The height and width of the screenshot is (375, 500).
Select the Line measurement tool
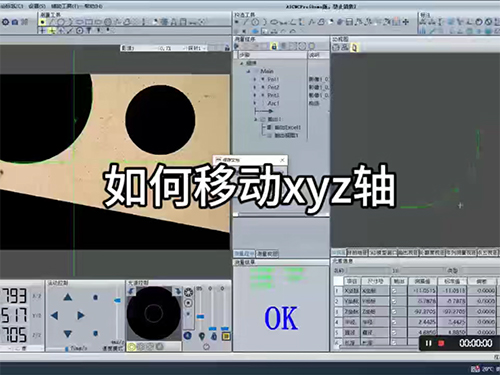pos(51,22)
